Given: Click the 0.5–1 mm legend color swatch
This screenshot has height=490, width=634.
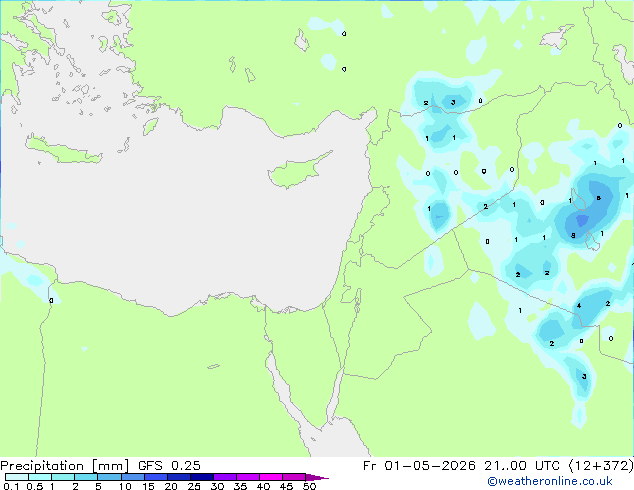Looking at the screenshot, I should (x=40, y=477).
